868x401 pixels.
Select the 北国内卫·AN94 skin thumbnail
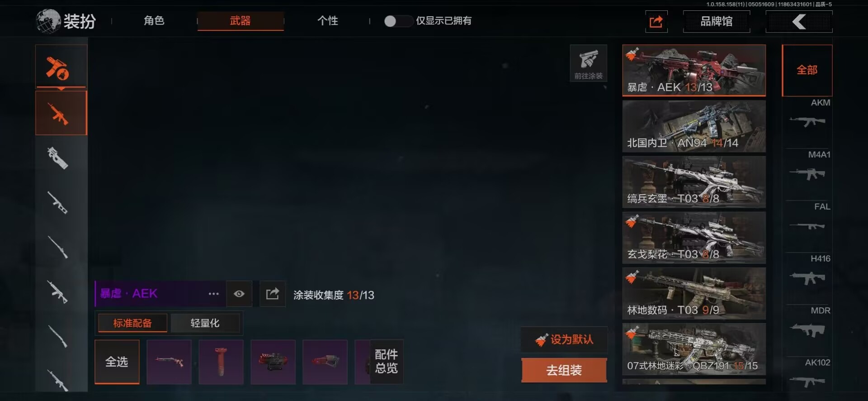[x=694, y=126]
